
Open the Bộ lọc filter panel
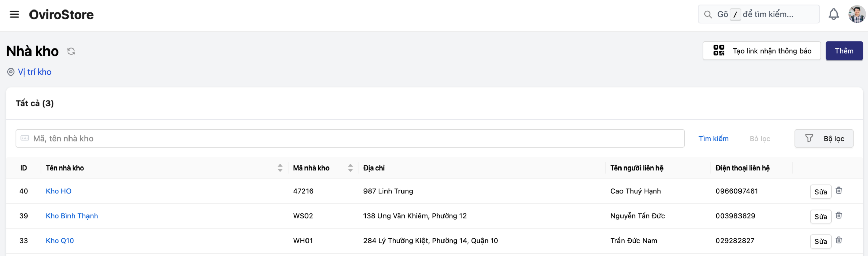pos(824,138)
